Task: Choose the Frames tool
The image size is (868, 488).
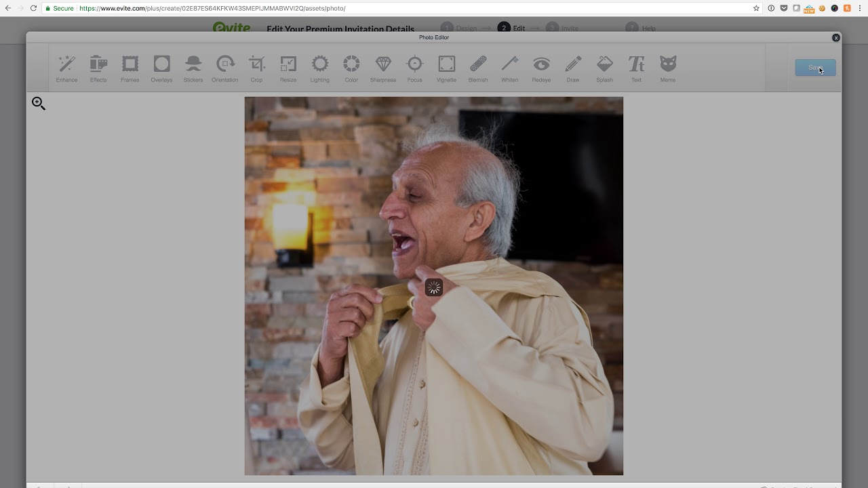Action: click(x=130, y=68)
